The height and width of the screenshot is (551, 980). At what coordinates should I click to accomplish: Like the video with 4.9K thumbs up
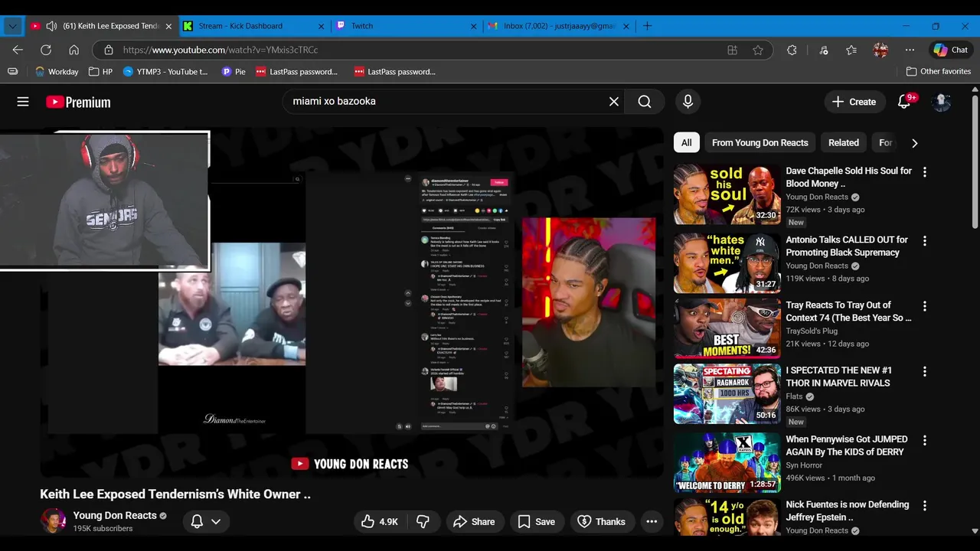point(379,521)
